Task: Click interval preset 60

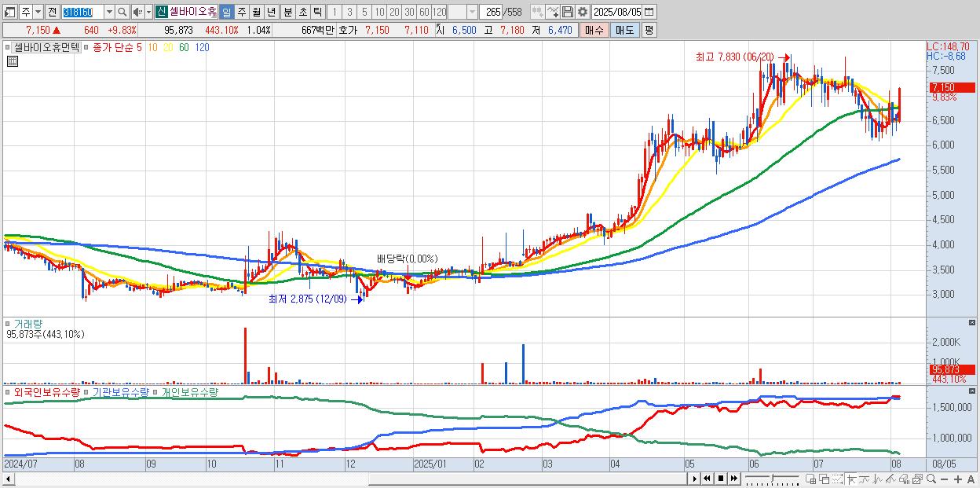Action: [424, 12]
